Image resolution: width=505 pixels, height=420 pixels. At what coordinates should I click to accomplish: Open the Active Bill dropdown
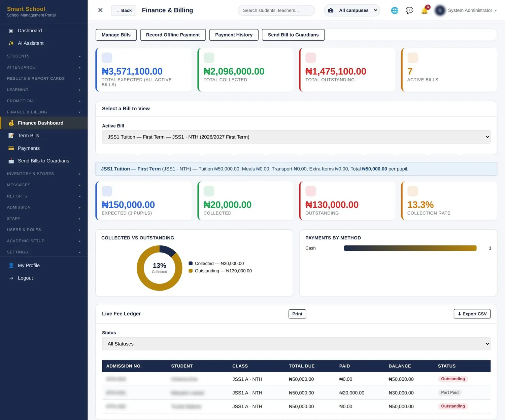pyautogui.click(x=296, y=137)
